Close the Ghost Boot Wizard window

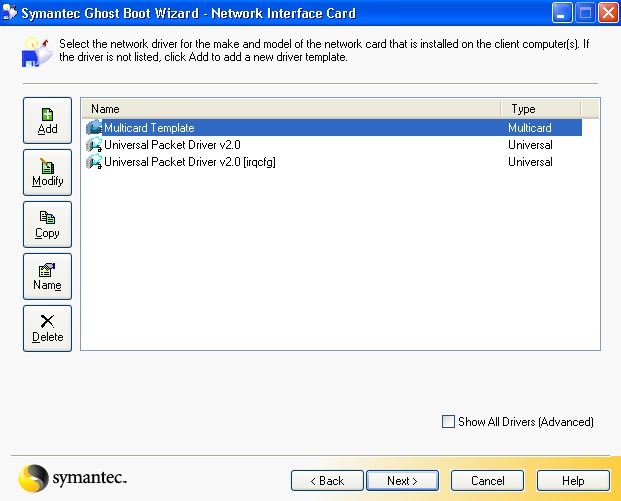tap(608, 13)
